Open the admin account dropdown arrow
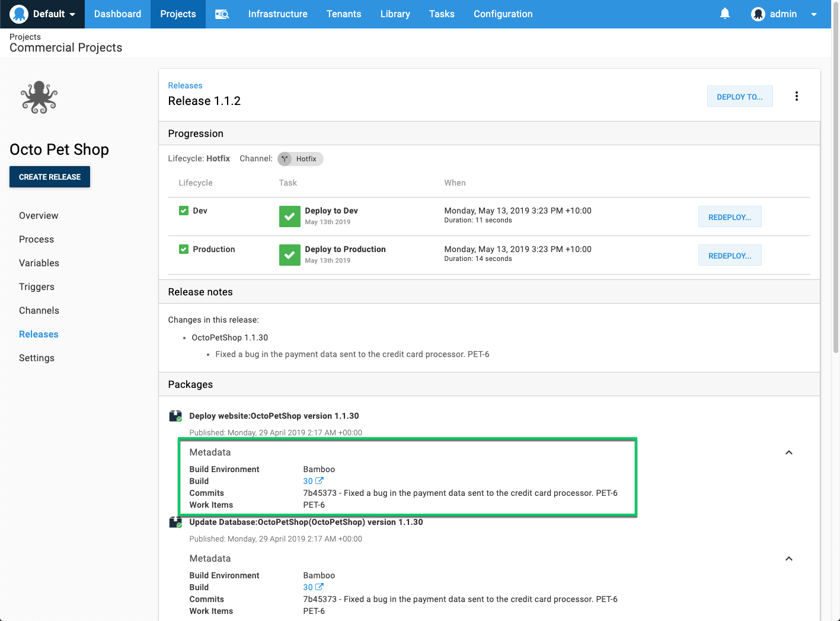This screenshot has width=840, height=621. pyautogui.click(x=814, y=14)
